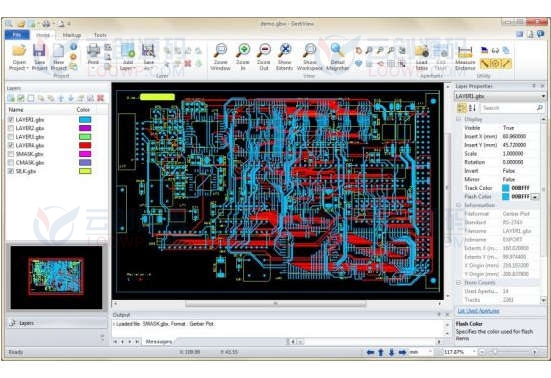Click the List Used Apertures link
Image resolution: width=551 pixels, height=378 pixels.
[x=478, y=311]
